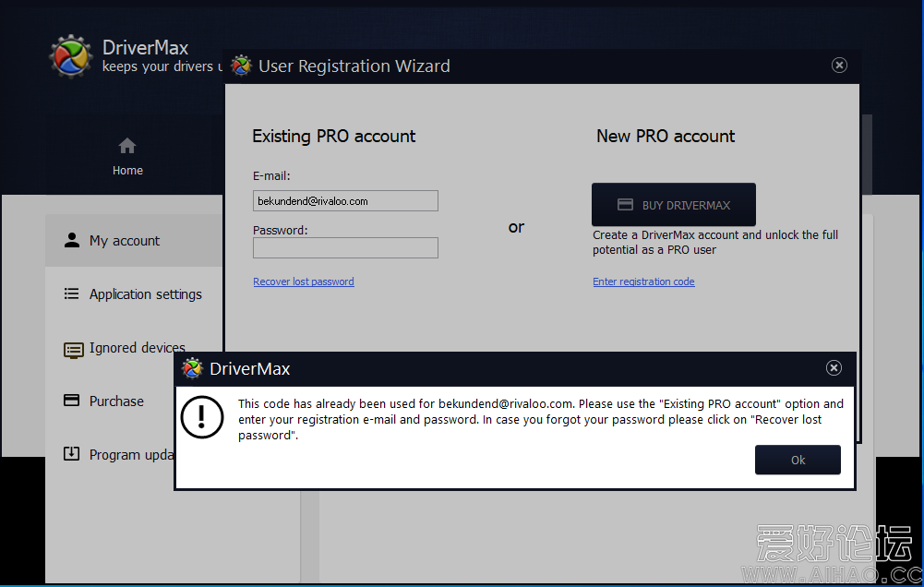
Task: Select Purchase in the sidebar
Action: click(x=112, y=401)
